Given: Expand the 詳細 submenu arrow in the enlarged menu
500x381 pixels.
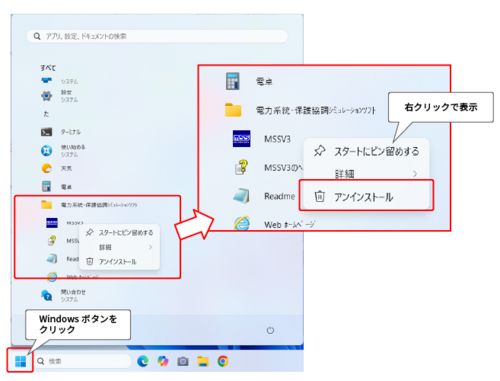Looking at the screenshot, I should [x=415, y=174].
